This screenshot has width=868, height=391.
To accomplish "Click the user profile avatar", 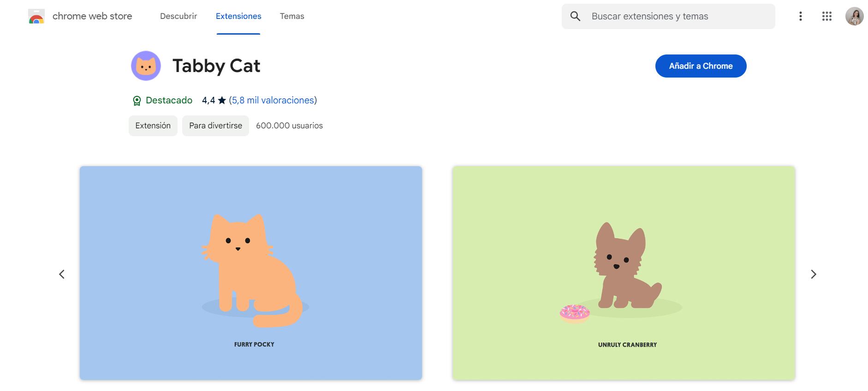I will click(854, 16).
